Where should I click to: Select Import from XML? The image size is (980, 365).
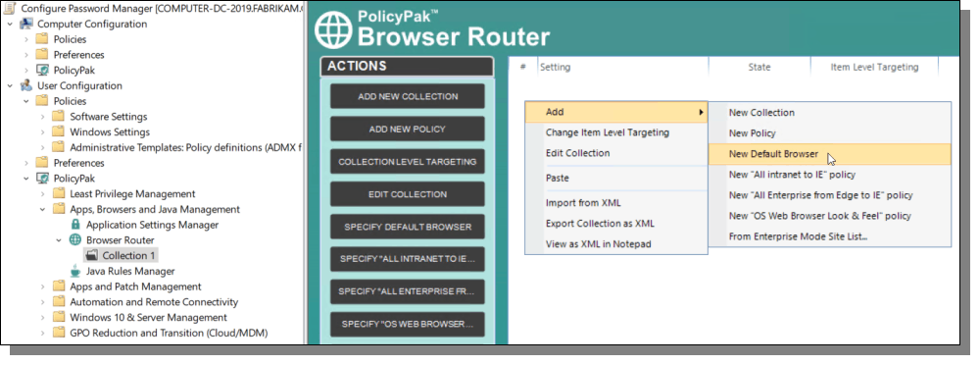point(616,203)
